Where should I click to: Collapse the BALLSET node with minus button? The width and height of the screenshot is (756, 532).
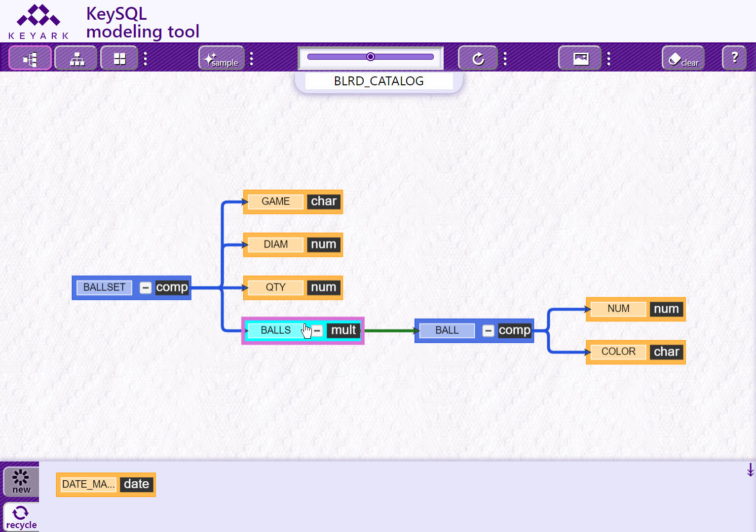(145, 287)
